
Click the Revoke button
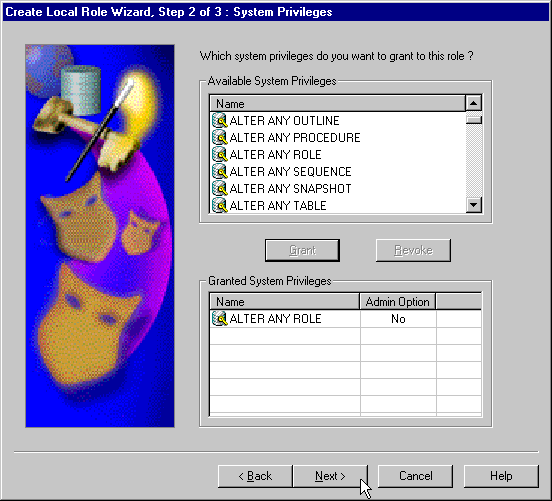tap(413, 250)
